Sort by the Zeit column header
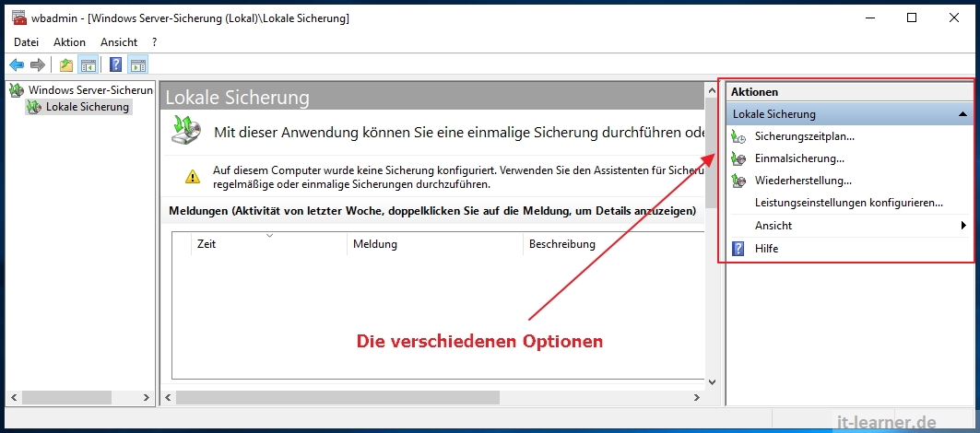 coord(268,244)
